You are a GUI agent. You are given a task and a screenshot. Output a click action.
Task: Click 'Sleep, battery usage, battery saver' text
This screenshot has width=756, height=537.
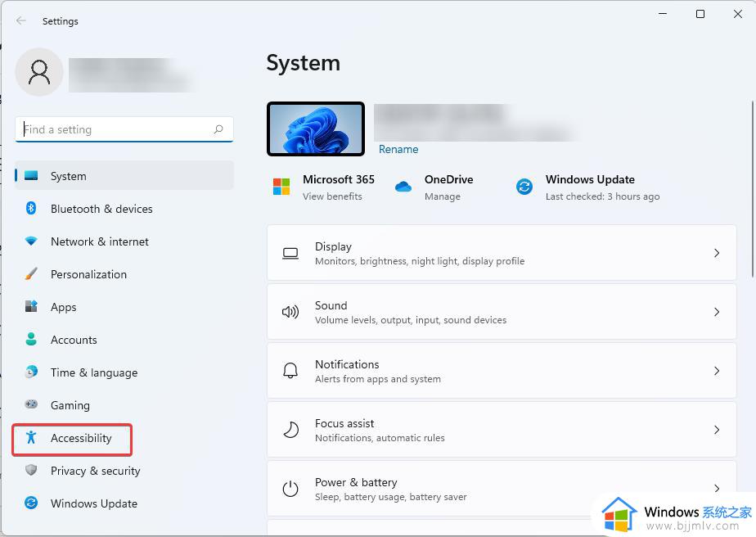[390, 497]
